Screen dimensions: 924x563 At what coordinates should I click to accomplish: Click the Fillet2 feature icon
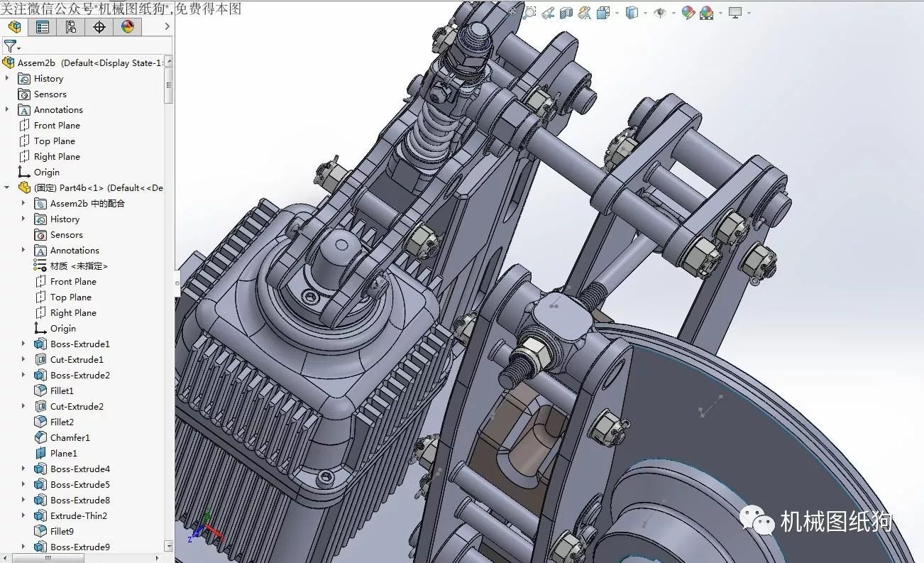[40, 422]
